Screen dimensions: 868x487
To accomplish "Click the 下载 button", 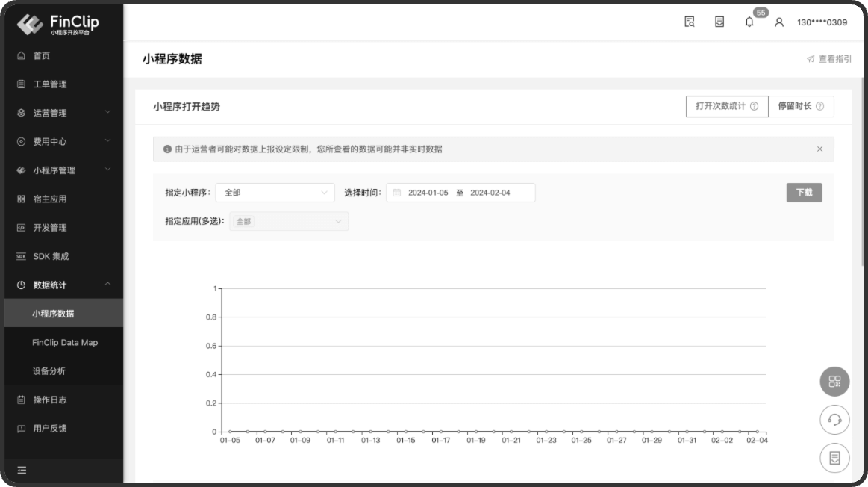I will coord(804,193).
